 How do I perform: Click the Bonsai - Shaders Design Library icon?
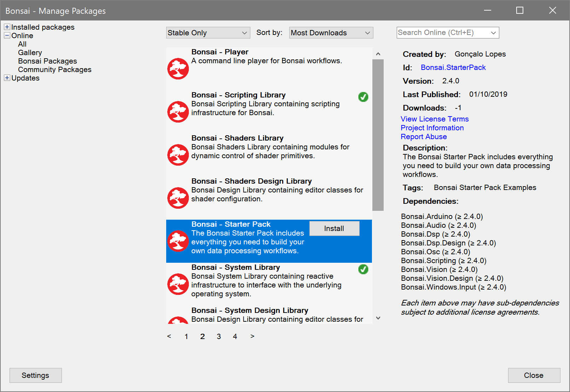click(178, 198)
